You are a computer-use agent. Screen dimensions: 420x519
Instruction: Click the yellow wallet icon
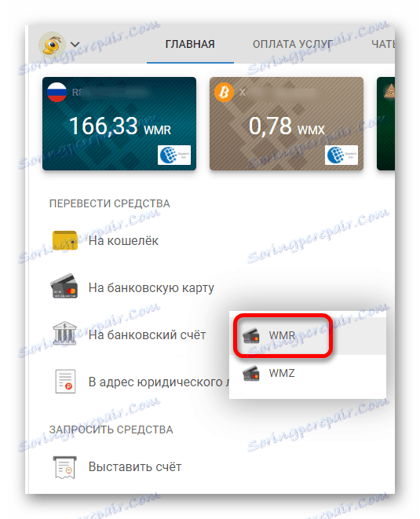coord(65,240)
